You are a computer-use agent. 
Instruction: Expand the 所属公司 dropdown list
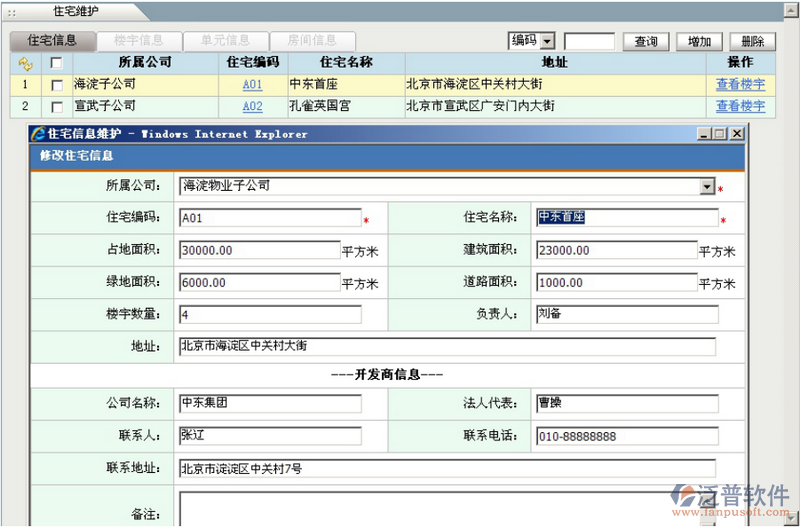pyautogui.click(x=707, y=187)
